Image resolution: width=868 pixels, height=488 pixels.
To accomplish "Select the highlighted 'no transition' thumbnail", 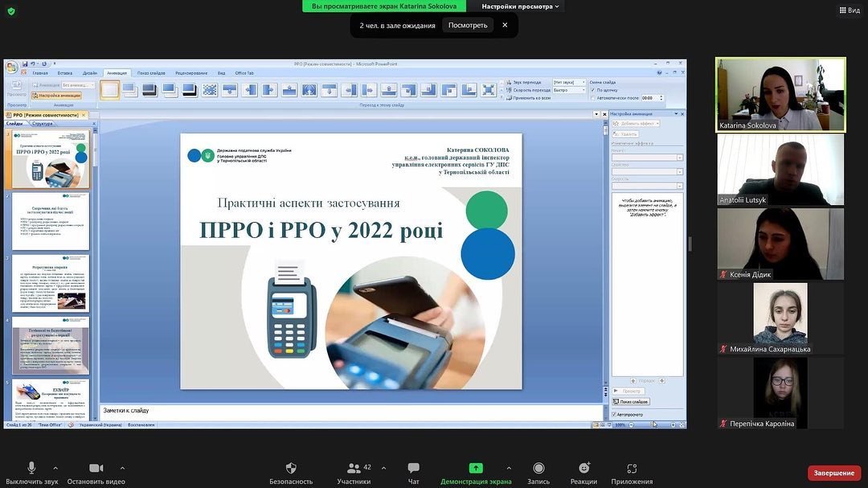I will point(109,90).
